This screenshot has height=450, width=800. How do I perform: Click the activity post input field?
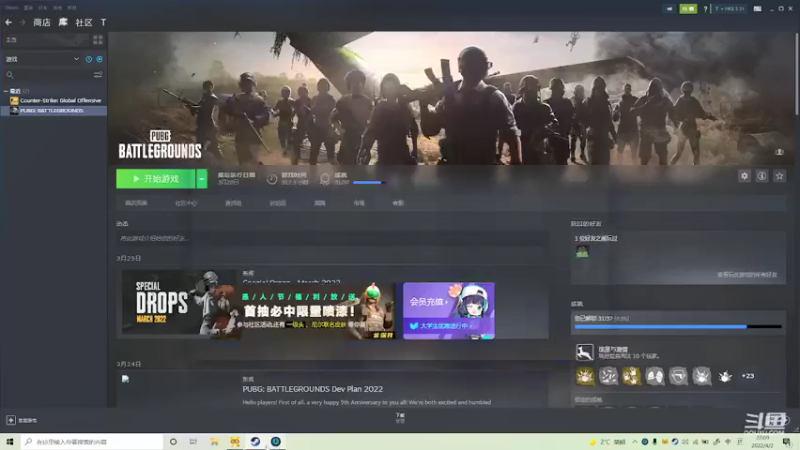tap(332, 238)
